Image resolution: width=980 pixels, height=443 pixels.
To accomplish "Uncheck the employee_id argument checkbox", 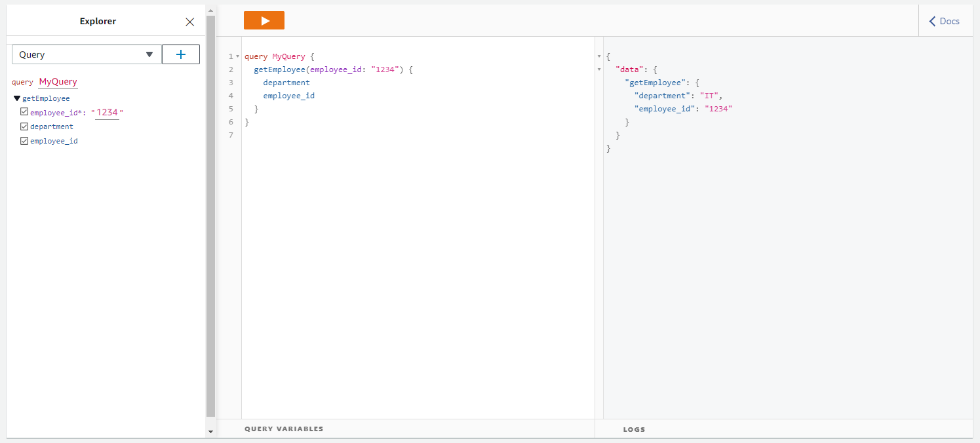I will tap(24, 112).
